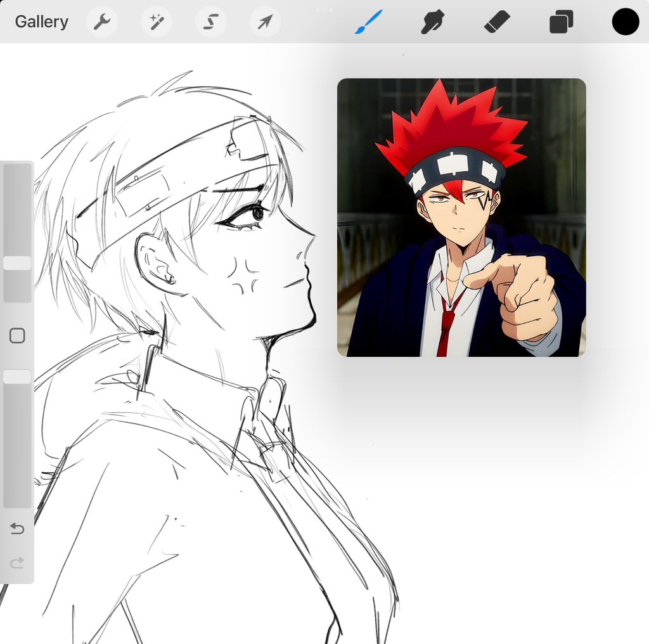Screen dimensions: 649x644
Task: Open the Actions wrench menu
Action: [x=102, y=22]
